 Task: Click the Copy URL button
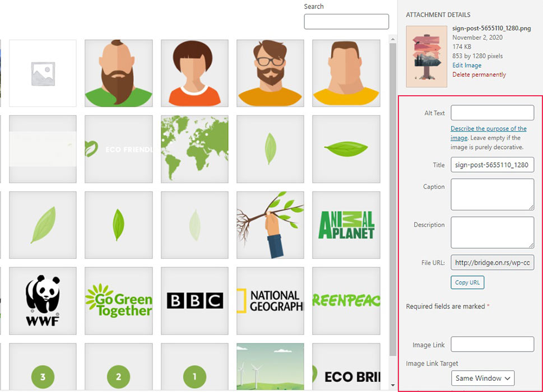[467, 282]
